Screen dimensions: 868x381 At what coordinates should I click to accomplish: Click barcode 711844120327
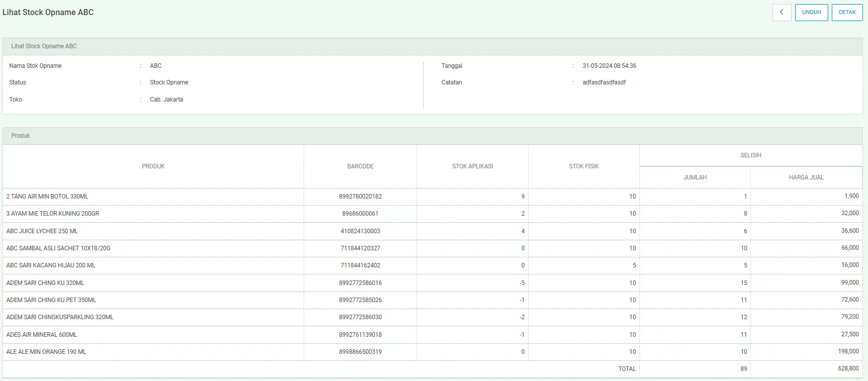point(360,248)
